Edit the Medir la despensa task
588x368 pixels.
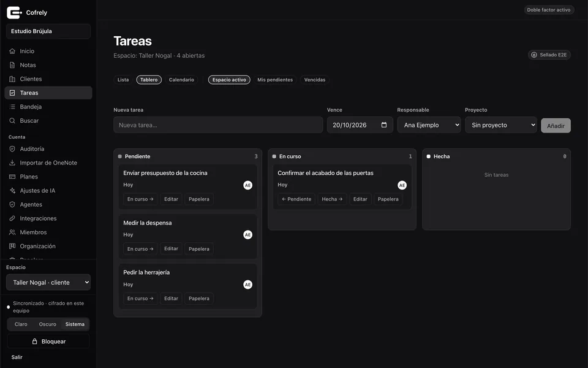click(x=171, y=248)
